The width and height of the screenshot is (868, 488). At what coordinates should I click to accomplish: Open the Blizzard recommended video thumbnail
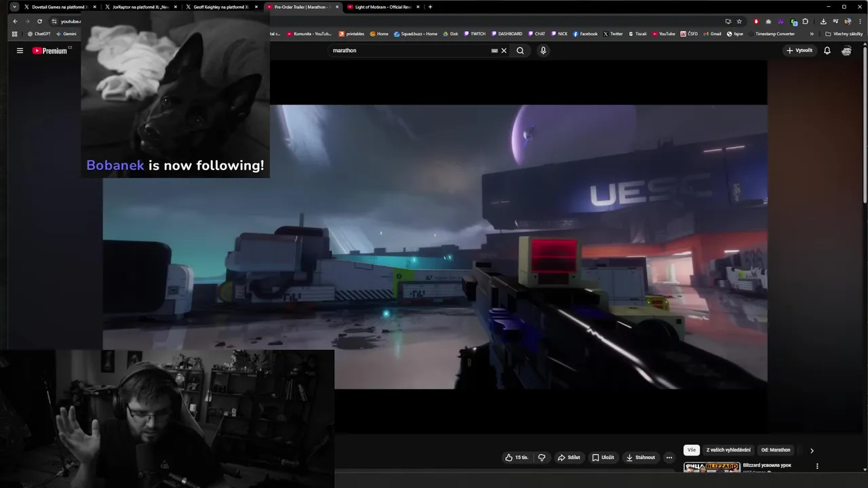click(711, 467)
